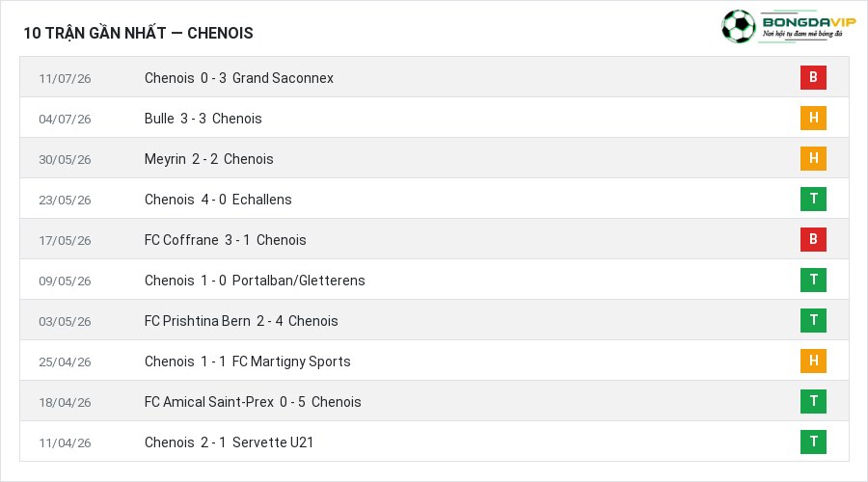
Task: Click the red B badge for Grand Saconnex match
Action: click(x=813, y=77)
